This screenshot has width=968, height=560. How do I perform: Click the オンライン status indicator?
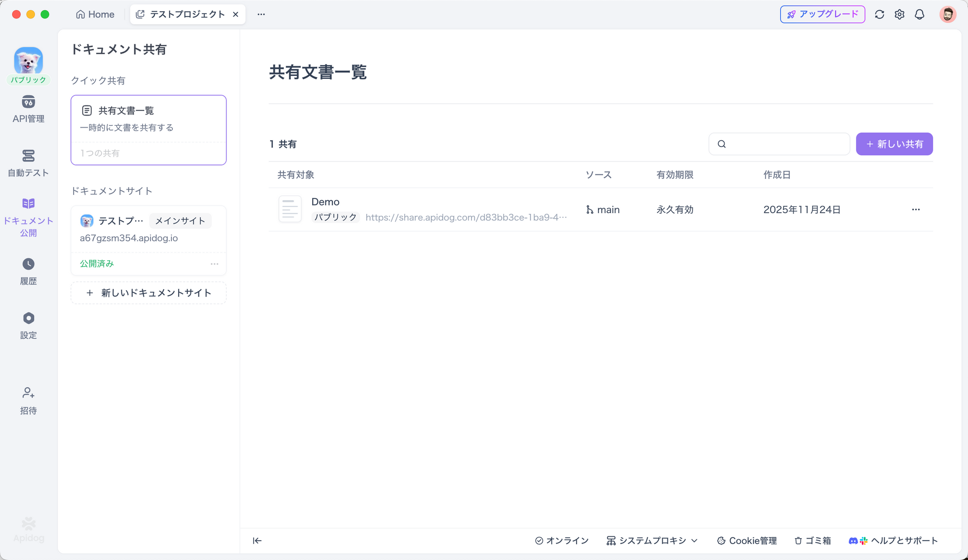[x=562, y=541]
